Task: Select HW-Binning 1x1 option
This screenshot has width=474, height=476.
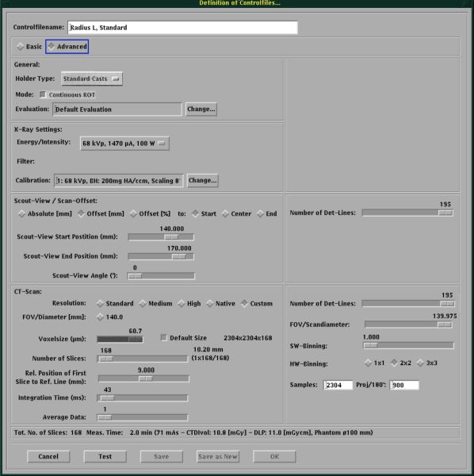Action: [x=374, y=363]
